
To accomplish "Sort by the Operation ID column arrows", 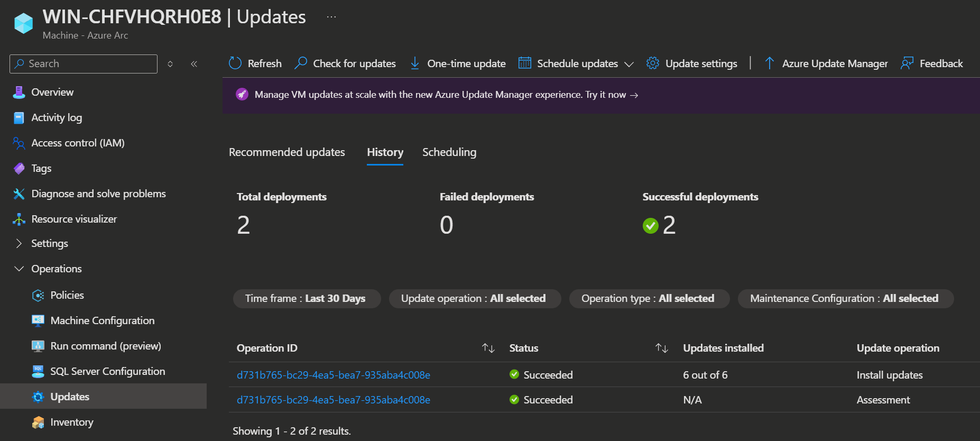I will 488,348.
